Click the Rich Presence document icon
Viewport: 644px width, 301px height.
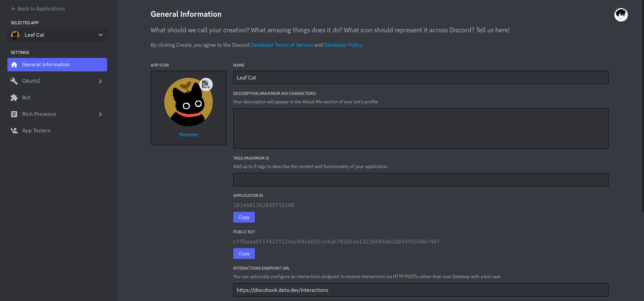click(14, 114)
